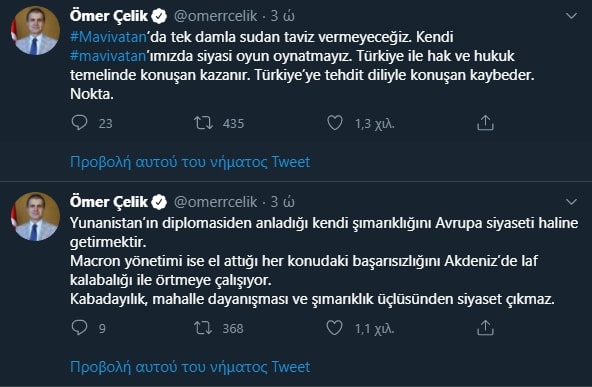Share the second tweet about Macron
This screenshot has height=387, width=592.
point(485,328)
